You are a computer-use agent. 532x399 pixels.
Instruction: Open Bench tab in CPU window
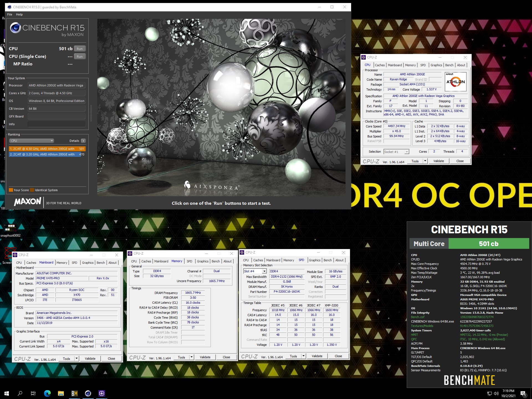[x=449, y=65]
